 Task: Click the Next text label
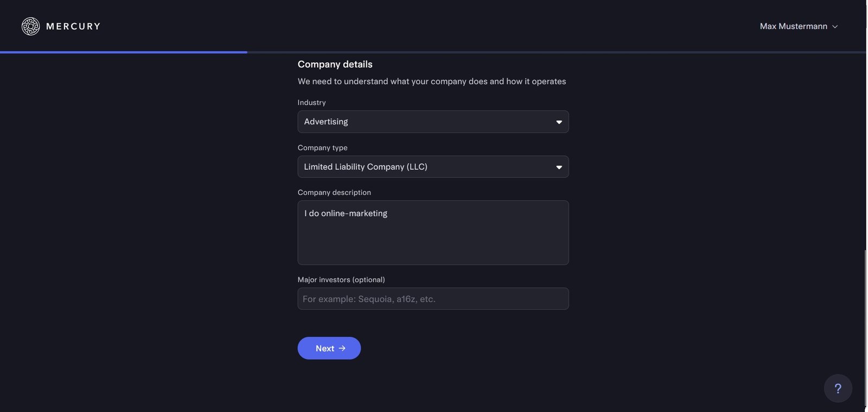coord(324,348)
